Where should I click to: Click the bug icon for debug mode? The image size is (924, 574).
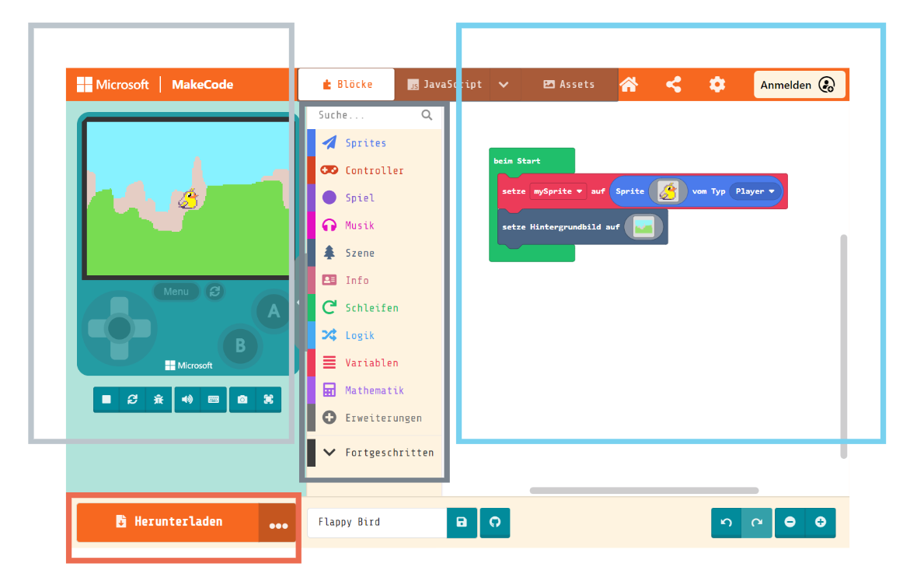(159, 399)
